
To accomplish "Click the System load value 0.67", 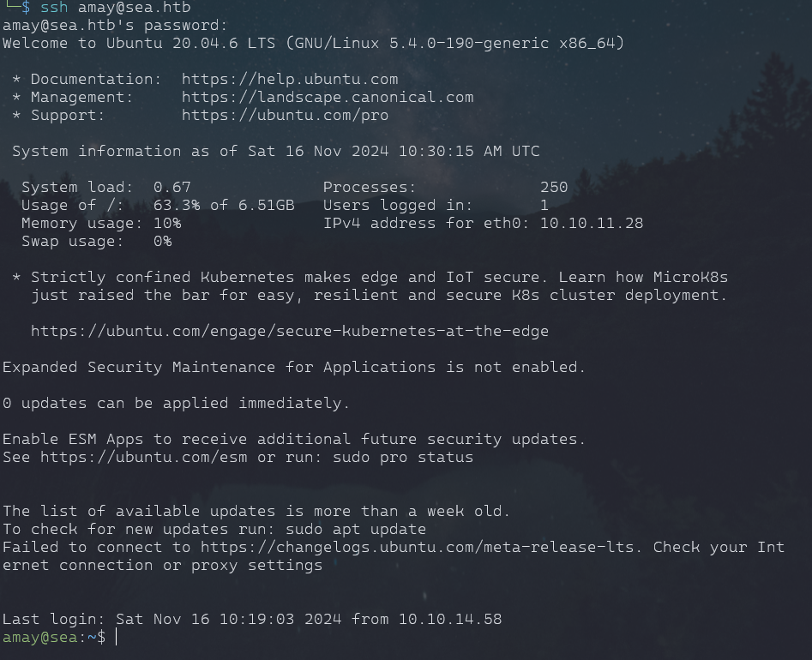I will 171,187.
